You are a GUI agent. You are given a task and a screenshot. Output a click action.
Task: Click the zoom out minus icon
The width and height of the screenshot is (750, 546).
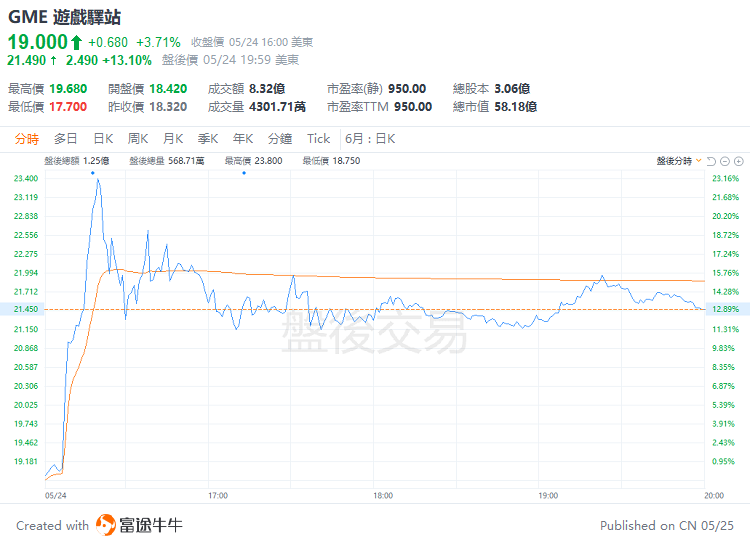pos(725,161)
